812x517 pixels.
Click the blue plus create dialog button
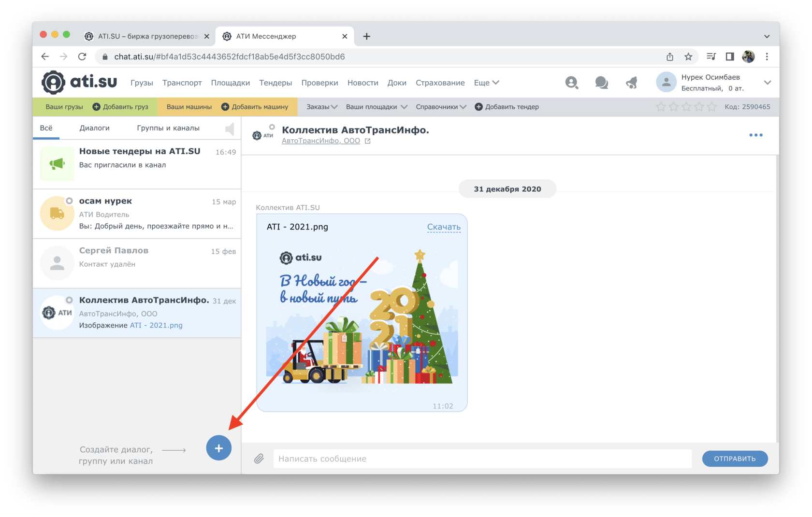pyautogui.click(x=219, y=448)
